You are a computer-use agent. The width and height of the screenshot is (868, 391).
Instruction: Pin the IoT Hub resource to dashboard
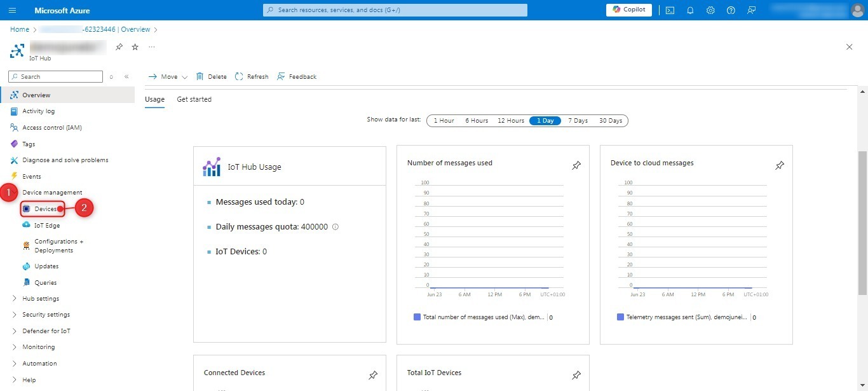119,47
